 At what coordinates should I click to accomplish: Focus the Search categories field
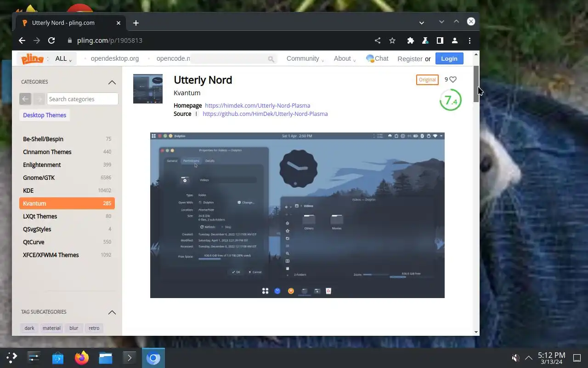(x=83, y=99)
